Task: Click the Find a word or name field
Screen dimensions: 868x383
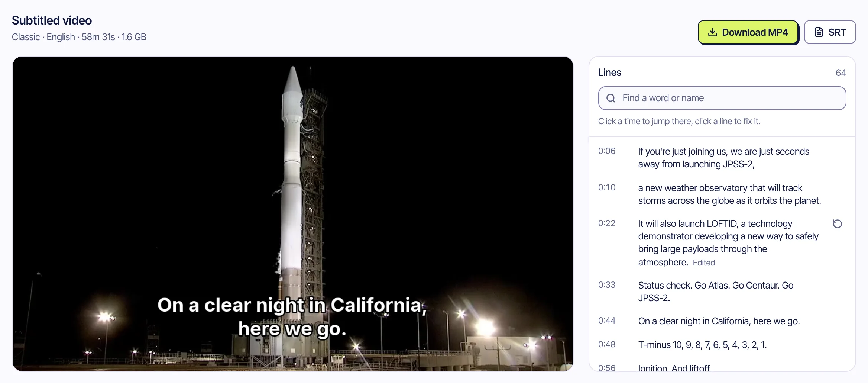Action: [x=722, y=98]
